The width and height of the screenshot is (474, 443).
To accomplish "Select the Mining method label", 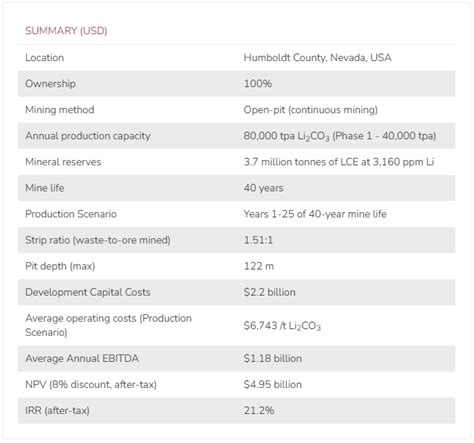I will click(x=60, y=110).
